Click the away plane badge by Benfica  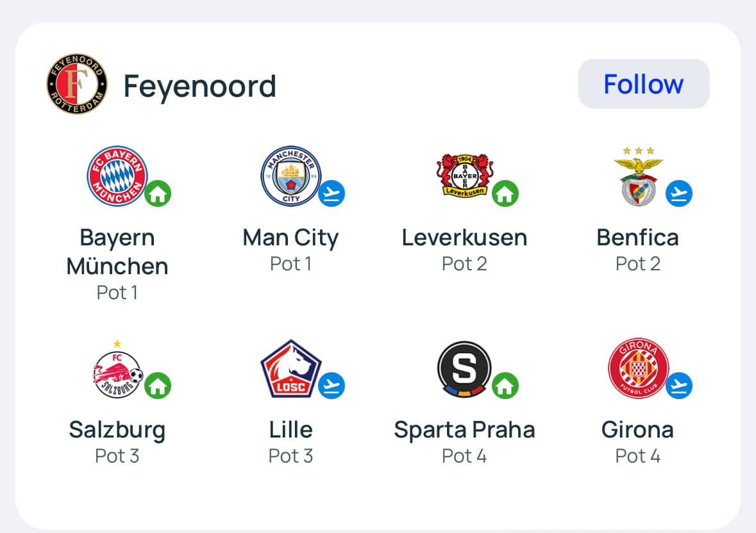pyautogui.click(x=679, y=193)
